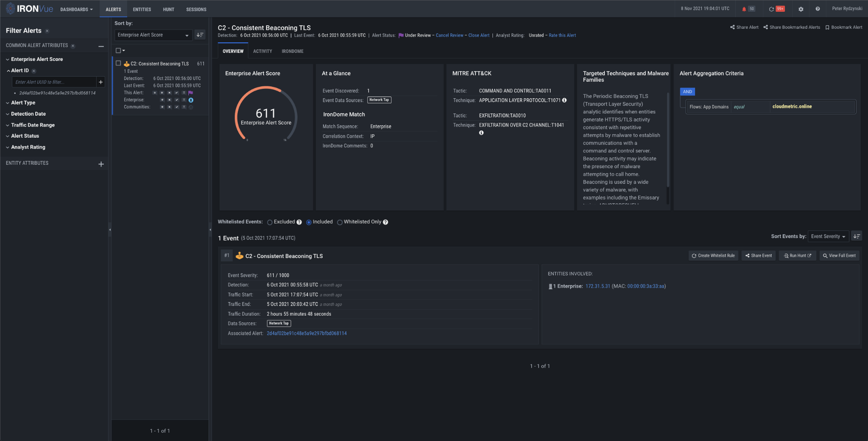Image resolution: width=868 pixels, height=441 pixels.
Task: Open Hunt in top navigation
Action: click(x=169, y=9)
